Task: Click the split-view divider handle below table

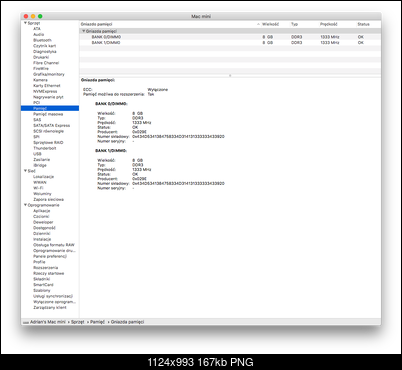Action: click(230, 76)
